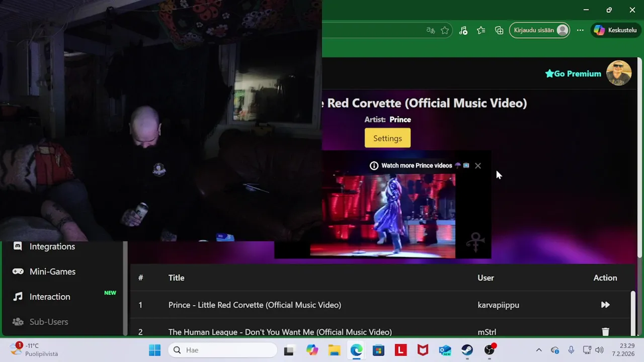Click the Title column header
Screen dimensions: 644x362
(x=177, y=278)
